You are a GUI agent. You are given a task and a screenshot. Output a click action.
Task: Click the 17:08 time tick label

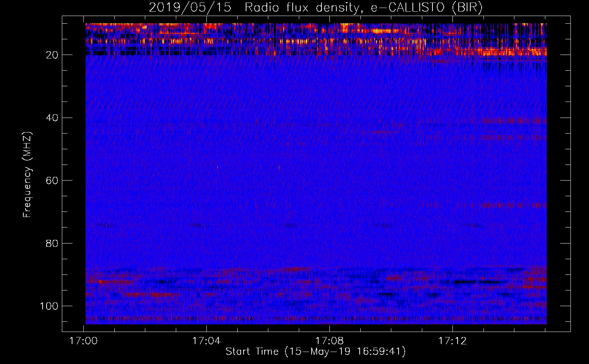(329, 341)
